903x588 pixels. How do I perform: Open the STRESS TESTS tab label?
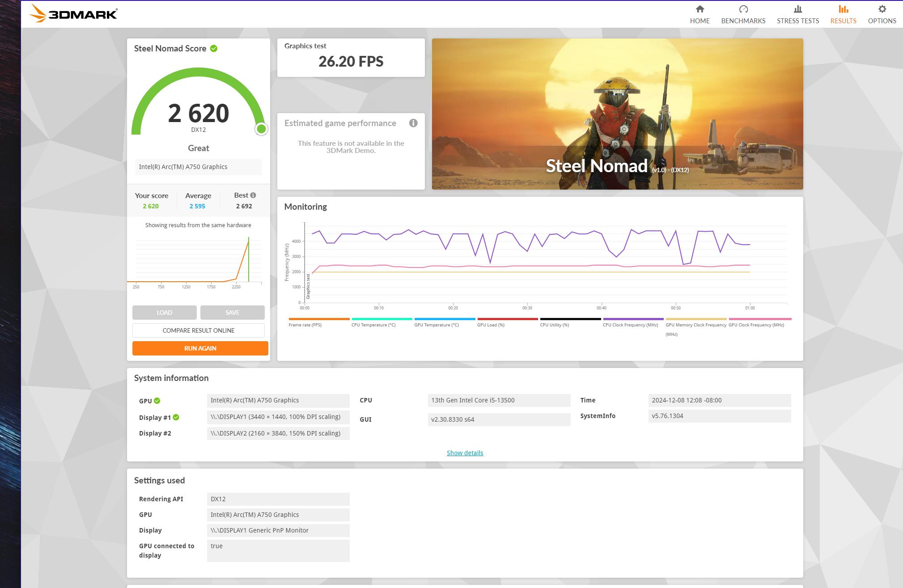(x=798, y=21)
